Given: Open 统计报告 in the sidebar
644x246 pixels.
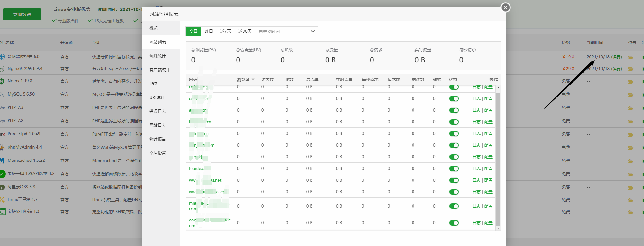Looking at the screenshot, I should (x=161, y=139).
